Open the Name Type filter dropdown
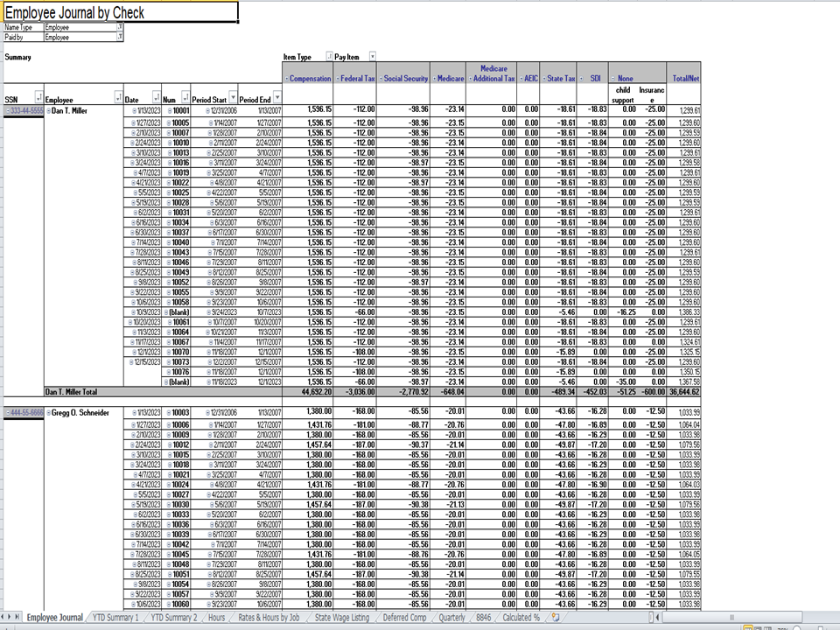This screenshot has height=630, width=840. click(119, 28)
